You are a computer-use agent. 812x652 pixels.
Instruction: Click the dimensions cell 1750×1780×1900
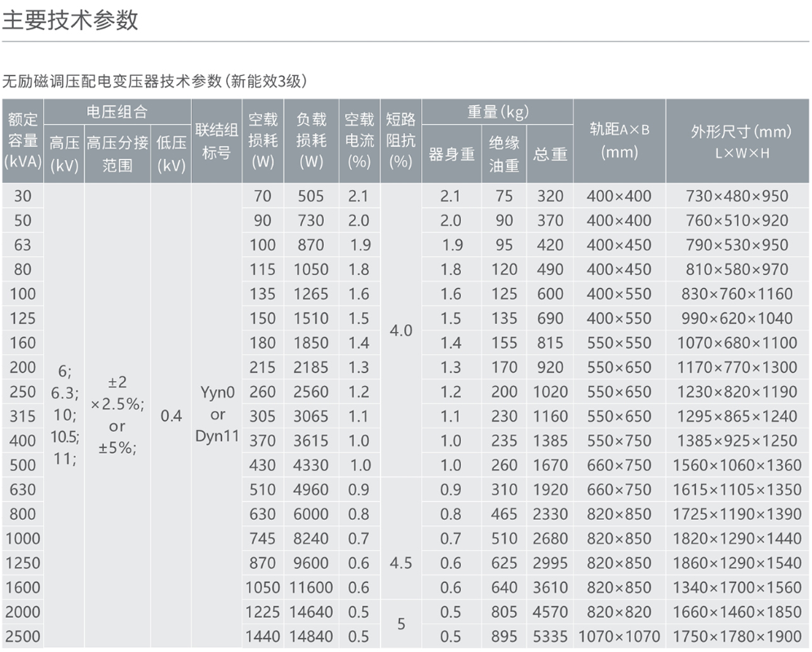coord(738,636)
